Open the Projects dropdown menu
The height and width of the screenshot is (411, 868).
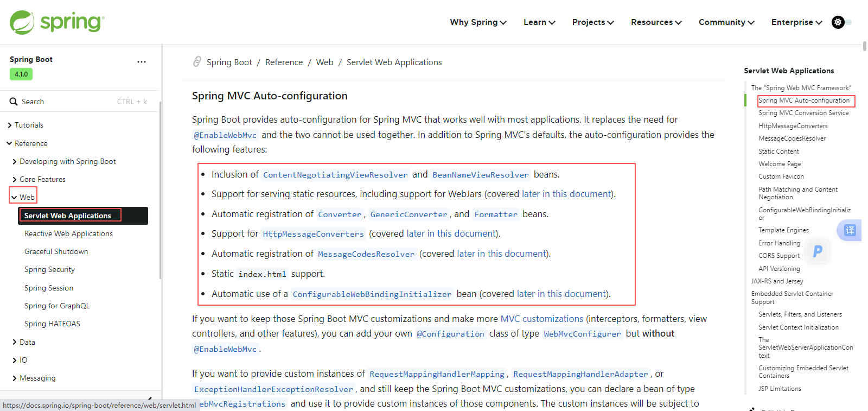click(x=593, y=22)
